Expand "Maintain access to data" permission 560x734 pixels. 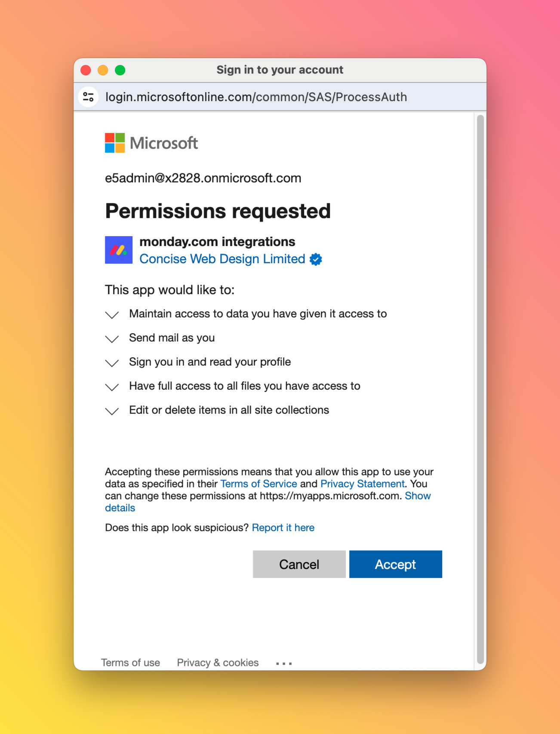click(x=112, y=315)
